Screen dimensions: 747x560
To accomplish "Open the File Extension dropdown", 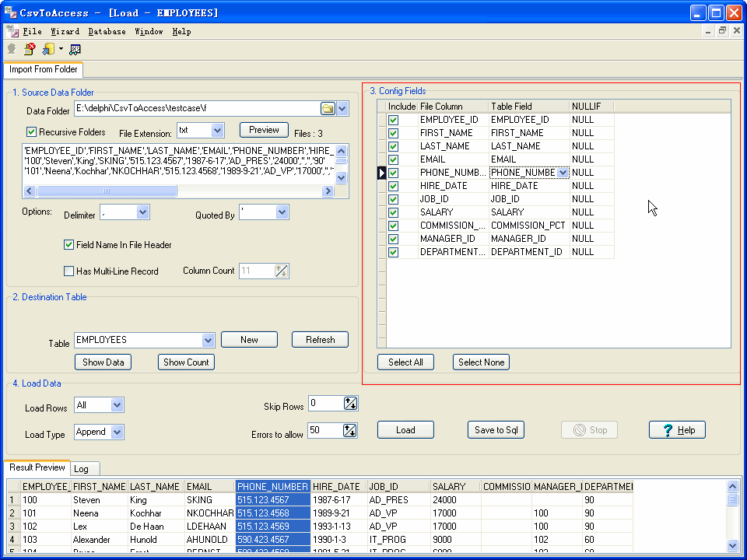I will [217, 130].
